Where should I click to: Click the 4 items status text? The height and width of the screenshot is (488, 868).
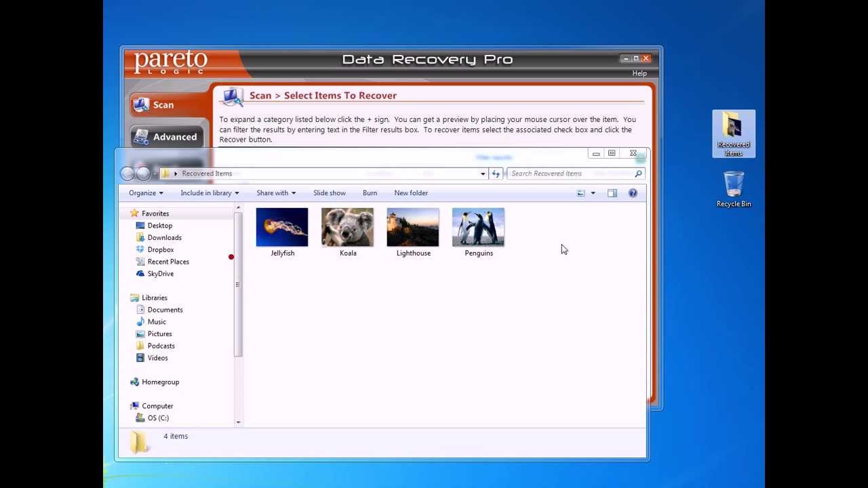(x=176, y=436)
